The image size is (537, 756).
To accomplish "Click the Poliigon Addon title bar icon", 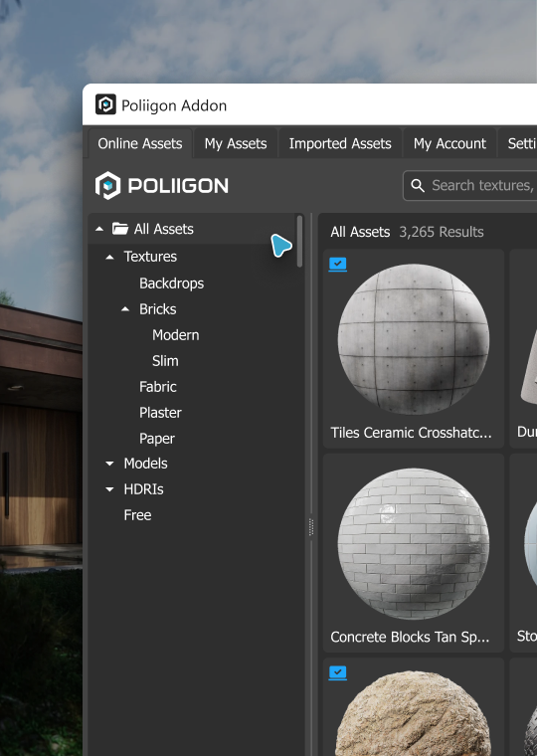I will coord(105,104).
